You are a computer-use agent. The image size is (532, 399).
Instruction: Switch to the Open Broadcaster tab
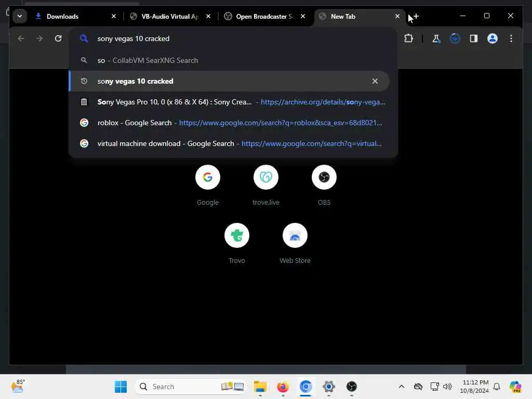[261, 16]
